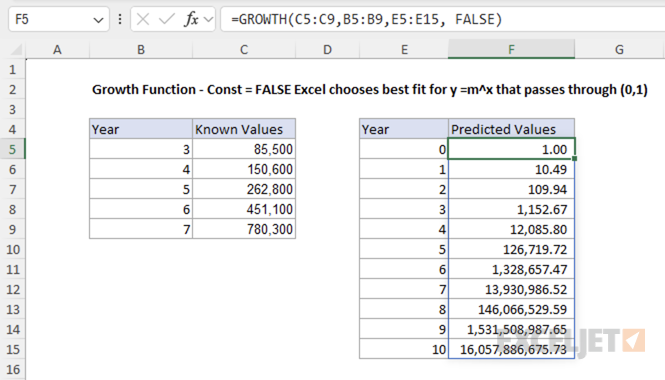Select cell E15, the year 10
Viewport: 665px width, 380px height.
pos(404,349)
